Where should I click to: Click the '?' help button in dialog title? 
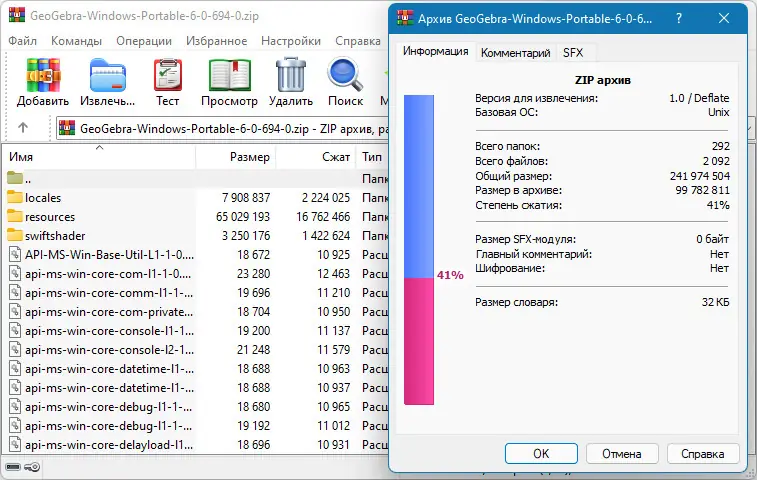[679, 18]
